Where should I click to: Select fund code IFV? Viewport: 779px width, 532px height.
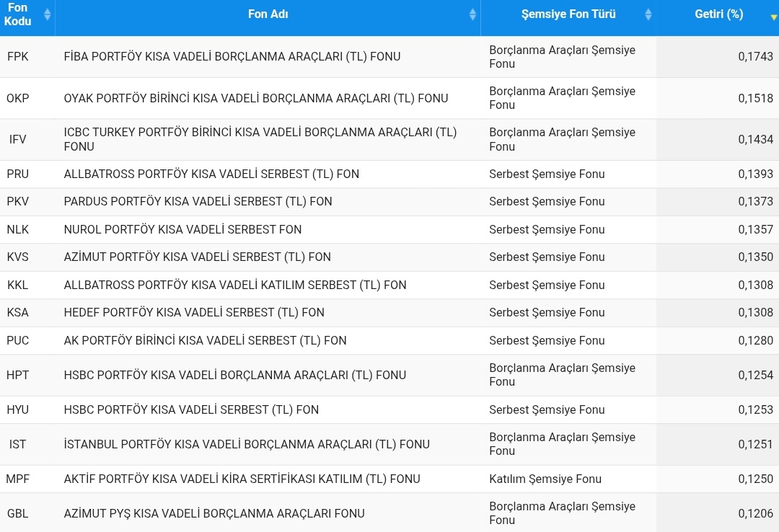click(x=18, y=140)
